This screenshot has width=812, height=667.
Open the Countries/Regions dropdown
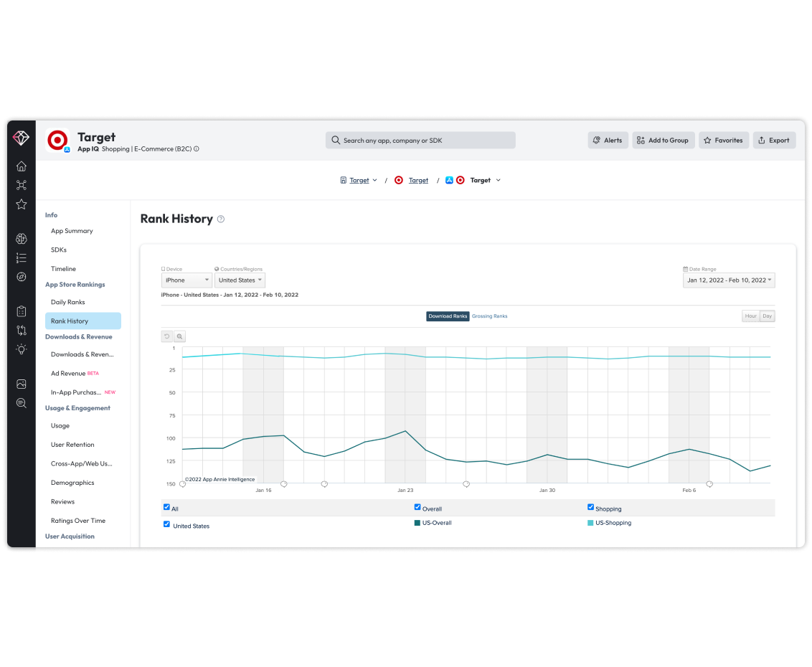click(240, 280)
